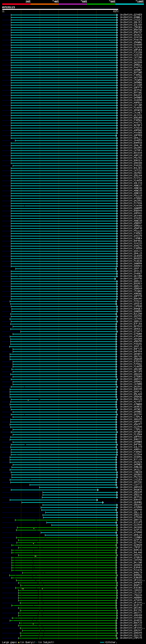Click the red under-20% identity legend segment

coord(16,4)
